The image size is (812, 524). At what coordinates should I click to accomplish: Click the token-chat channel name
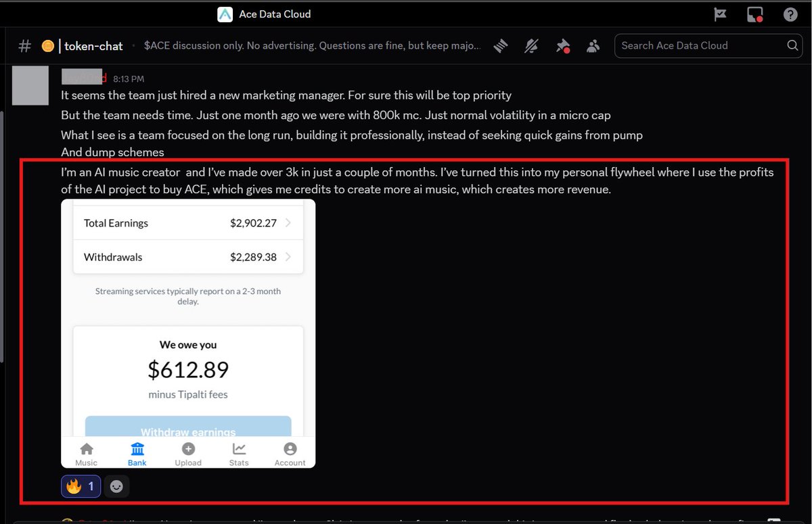pos(93,46)
